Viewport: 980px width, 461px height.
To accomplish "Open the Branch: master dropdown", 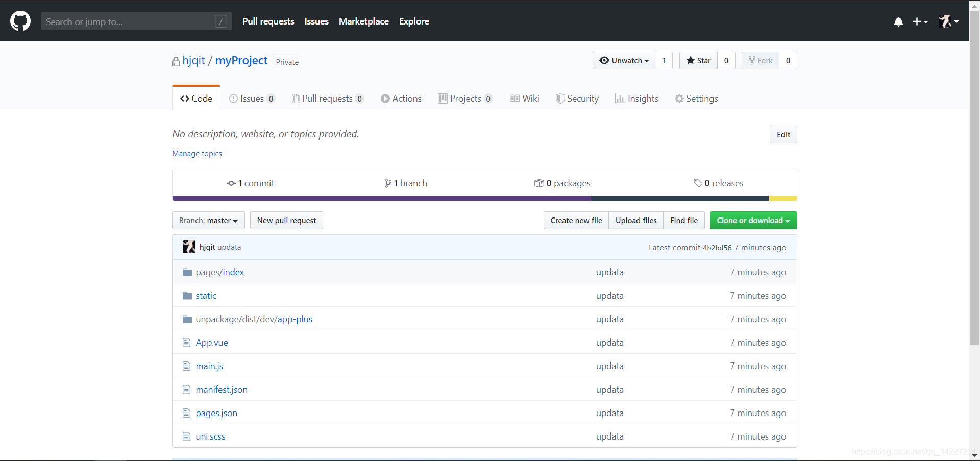I will 208,221.
